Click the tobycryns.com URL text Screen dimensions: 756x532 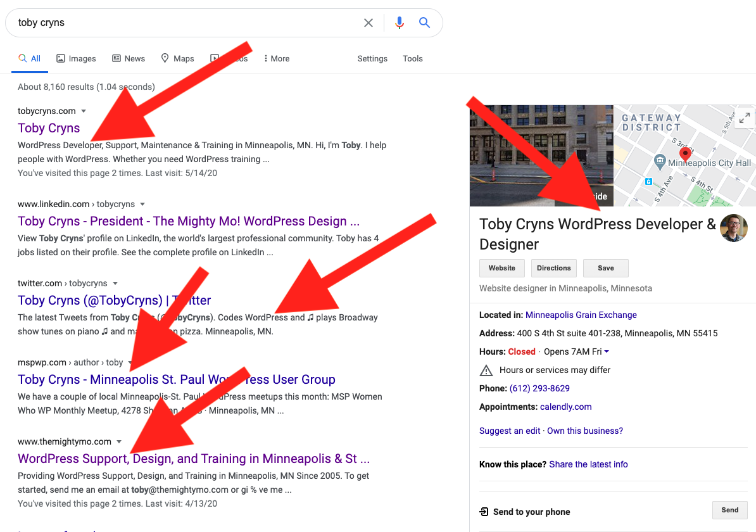click(47, 111)
